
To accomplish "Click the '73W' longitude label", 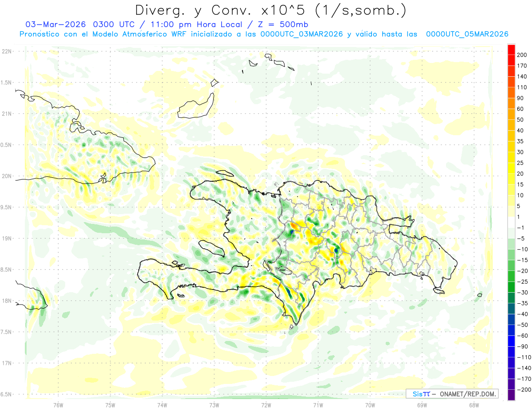I will point(214,405).
